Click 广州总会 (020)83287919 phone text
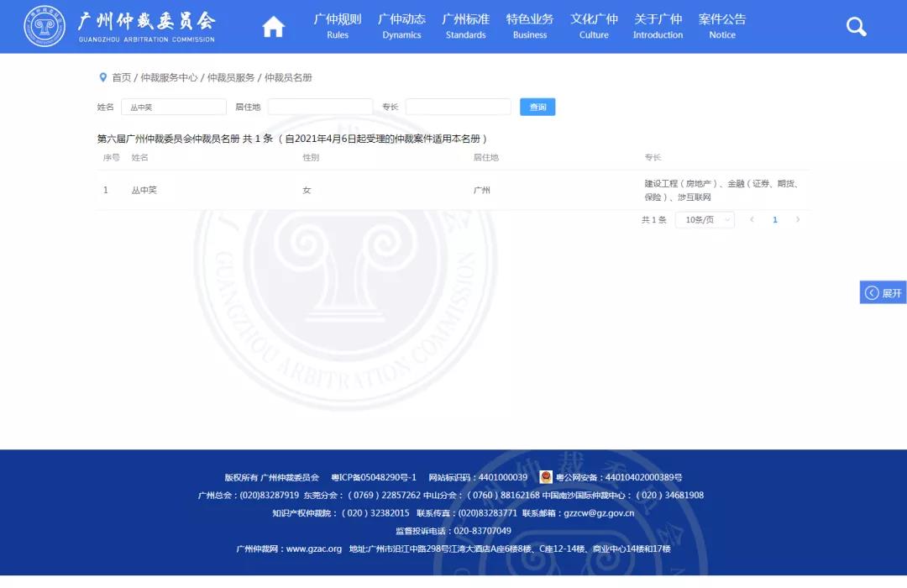Viewport: 907px width, 588px height. point(248,496)
